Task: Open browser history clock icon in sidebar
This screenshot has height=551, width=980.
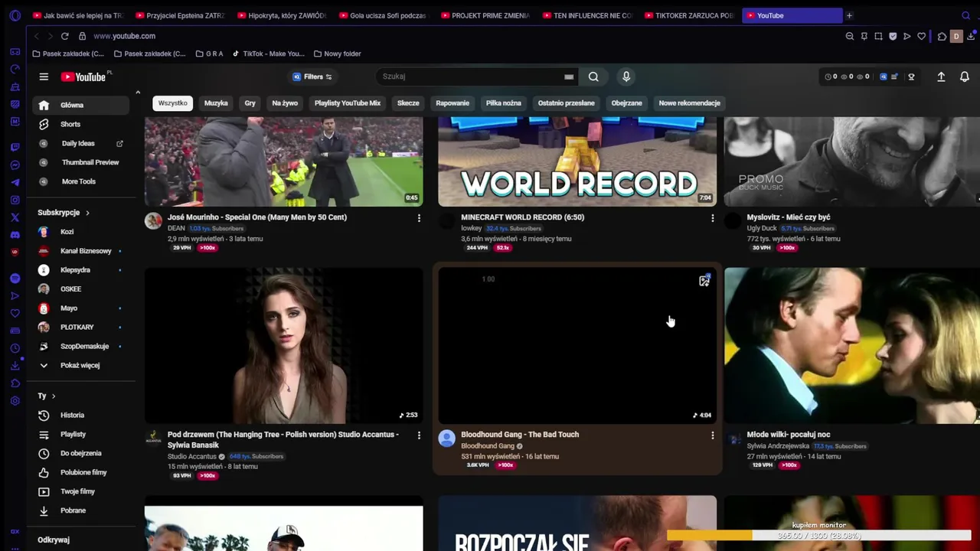Action: pos(15,348)
